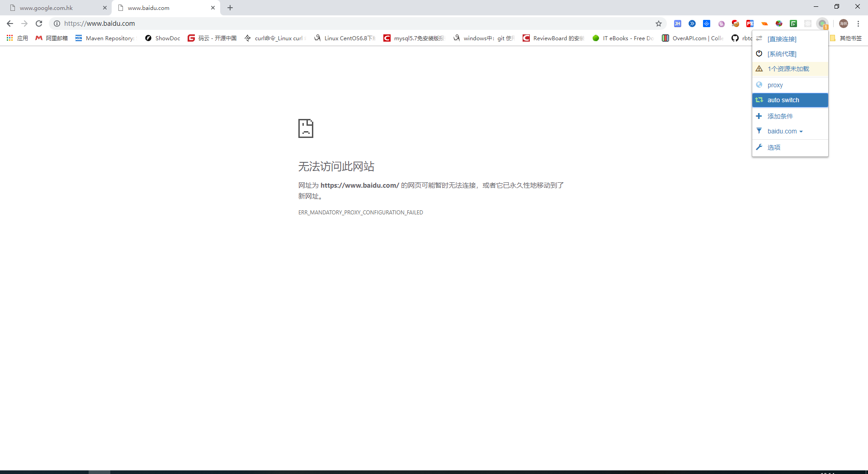This screenshot has width=868, height=474.
Task: Expand the 其他书签 bookmarks folder
Action: pos(846,38)
